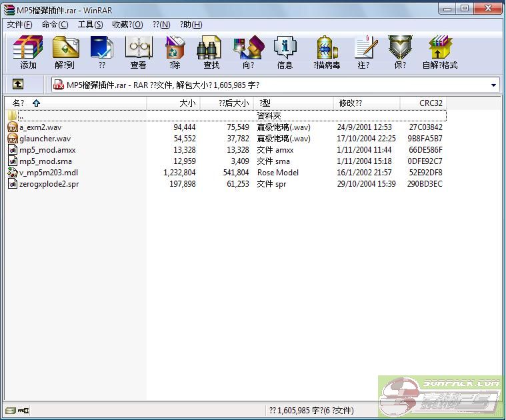
Task: Expand the archive path dropdown arrow
Action: [x=493, y=85]
